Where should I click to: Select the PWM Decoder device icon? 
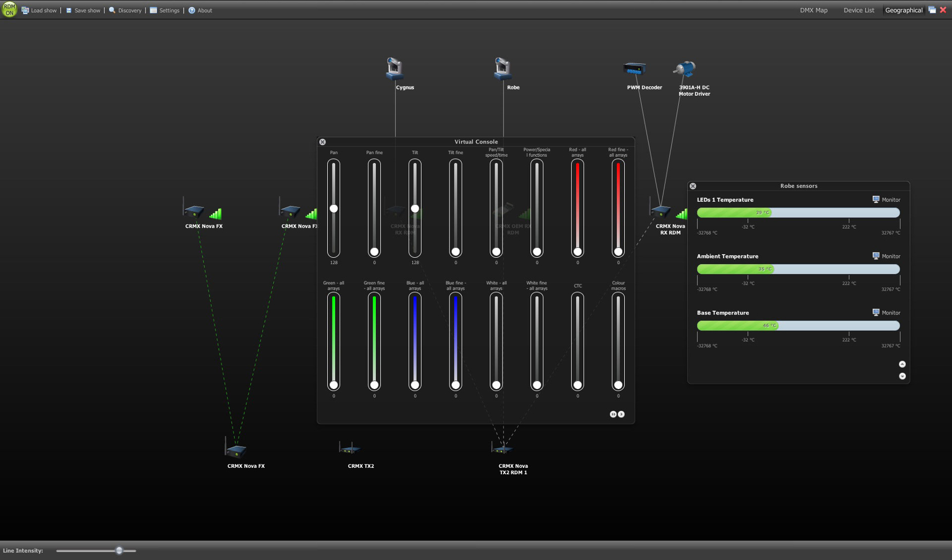click(634, 69)
